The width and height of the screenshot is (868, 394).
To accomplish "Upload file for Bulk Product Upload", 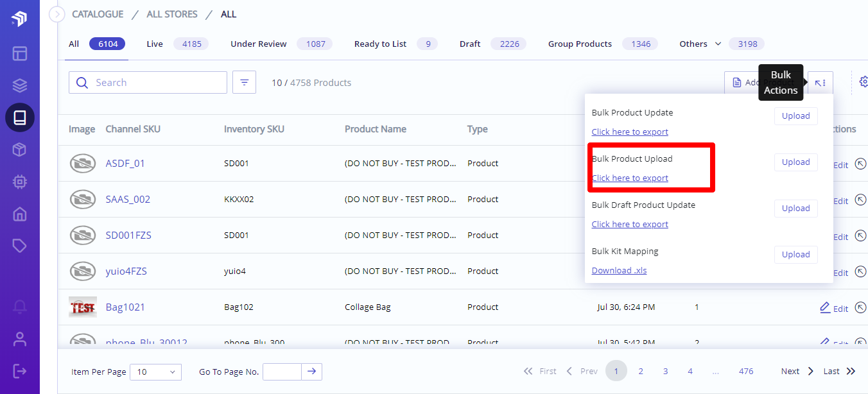I will click(x=795, y=162).
